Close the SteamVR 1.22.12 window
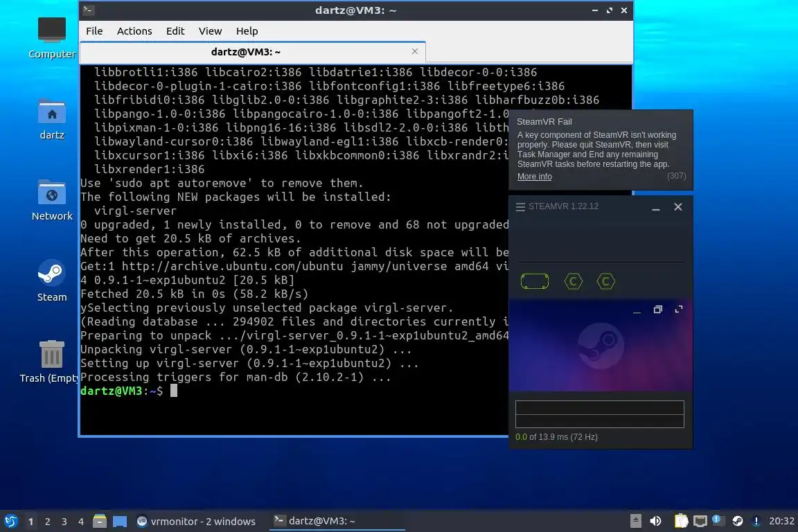798x532 pixels. pos(678,206)
